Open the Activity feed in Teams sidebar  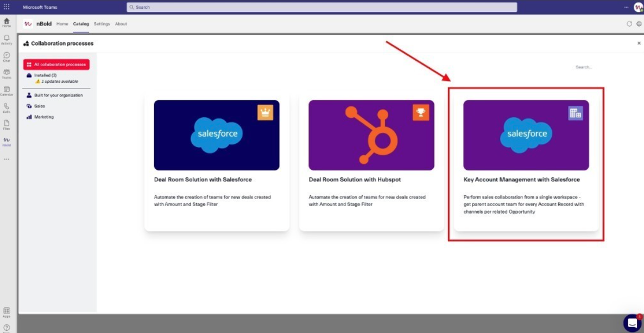tap(7, 39)
